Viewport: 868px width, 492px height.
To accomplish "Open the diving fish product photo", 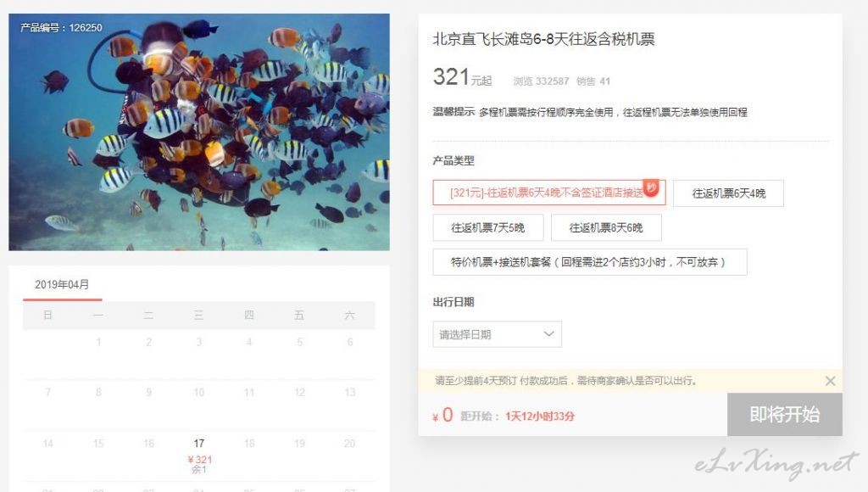I will click(198, 131).
